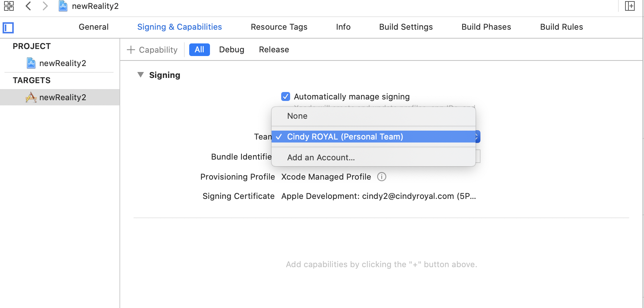Switch to the Build Settings tab
The width and height of the screenshot is (644, 308).
pyautogui.click(x=405, y=27)
